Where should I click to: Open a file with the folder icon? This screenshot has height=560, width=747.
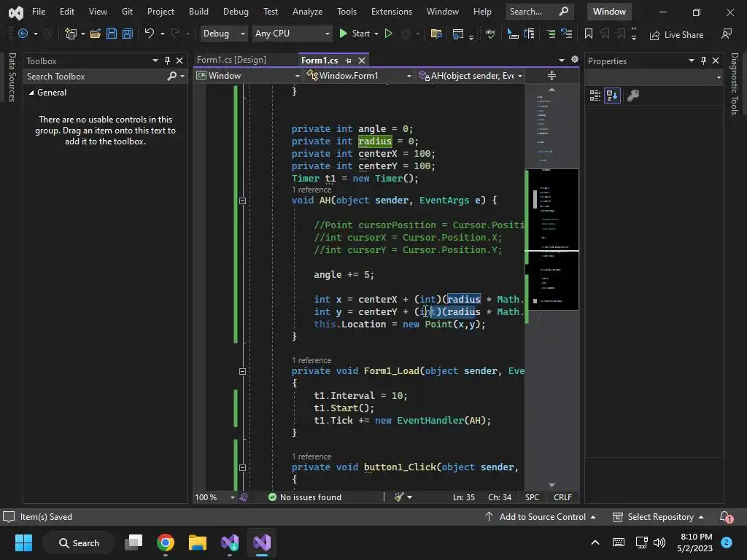[96, 34]
